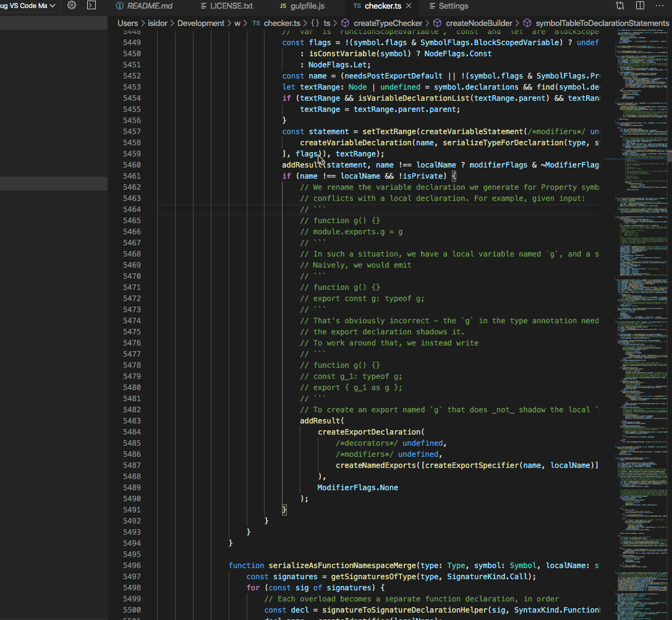Screen dimensions: 672x620
Task: Click the opening brace ending line 5461
Action: 454,176
